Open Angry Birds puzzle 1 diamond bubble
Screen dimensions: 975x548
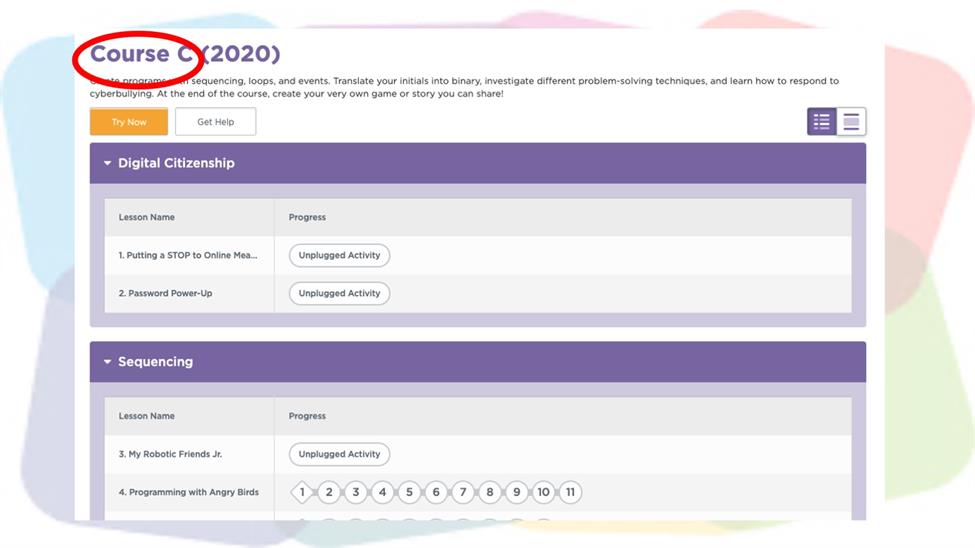(x=302, y=492)
